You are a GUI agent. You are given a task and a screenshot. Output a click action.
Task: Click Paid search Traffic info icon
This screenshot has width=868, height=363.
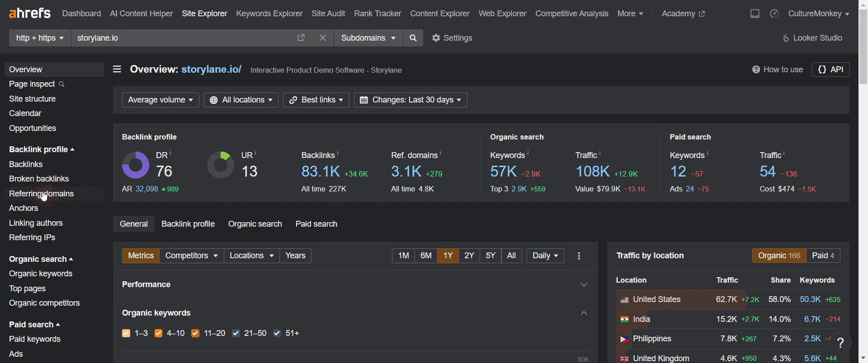[x=784, y=153]
